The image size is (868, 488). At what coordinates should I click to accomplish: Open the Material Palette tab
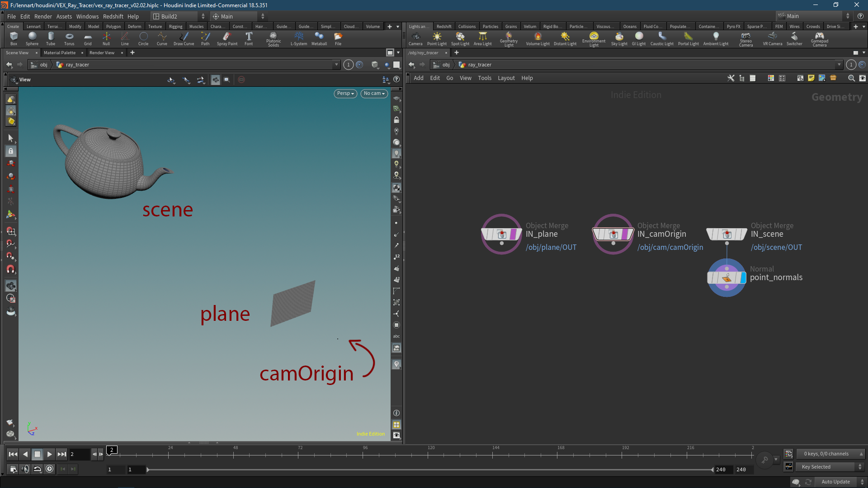pyautogui.click(x=60, y=52)
